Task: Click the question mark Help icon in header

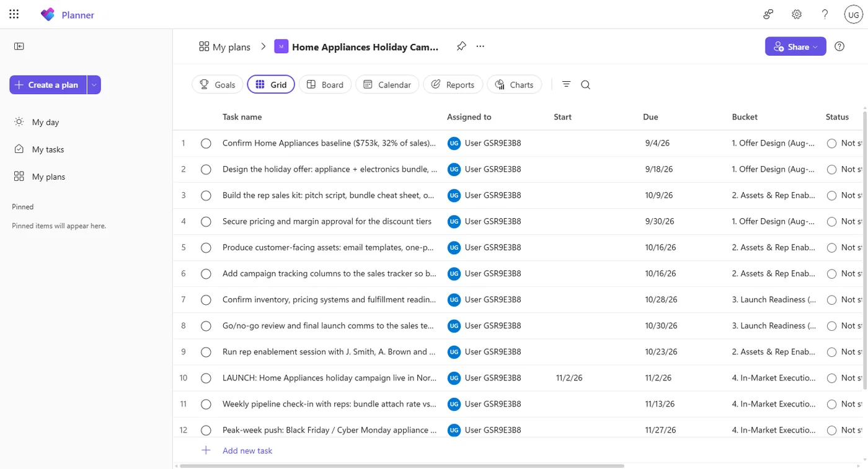Action: (x=825, y=14)
